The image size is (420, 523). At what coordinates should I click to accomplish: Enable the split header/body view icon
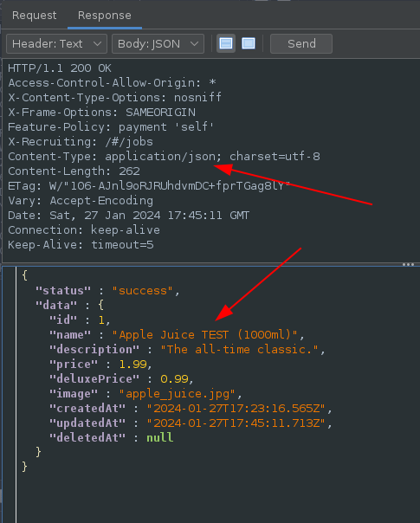point(226,43)
